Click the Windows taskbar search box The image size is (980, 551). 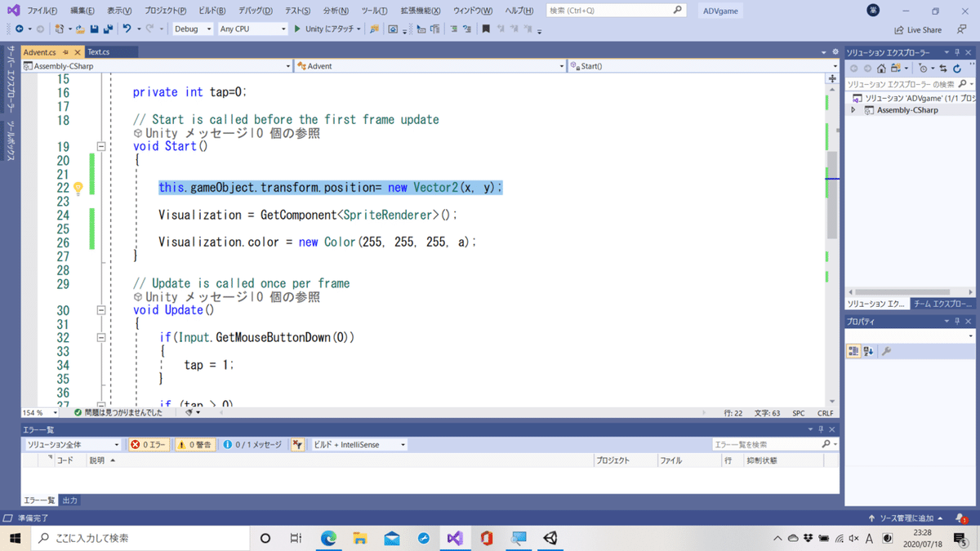140,538
